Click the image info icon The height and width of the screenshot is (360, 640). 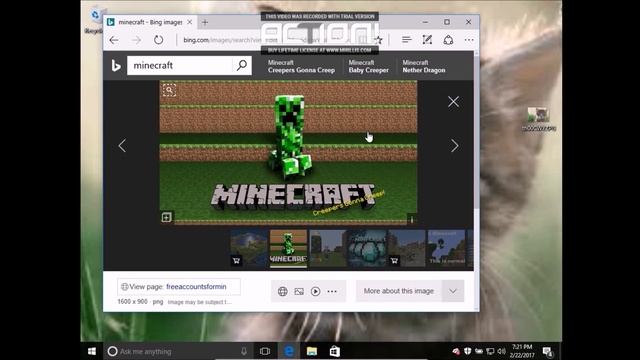click(411, 220)
